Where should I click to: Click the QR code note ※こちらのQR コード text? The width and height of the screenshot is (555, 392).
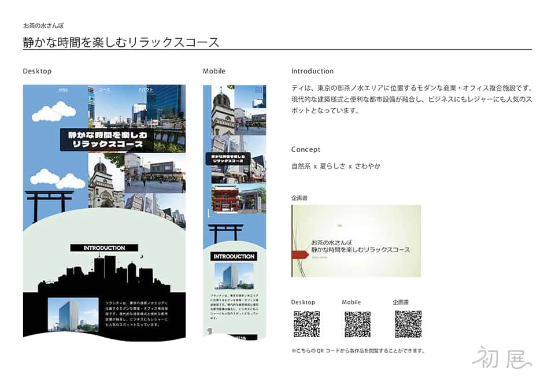pos(358,350)
